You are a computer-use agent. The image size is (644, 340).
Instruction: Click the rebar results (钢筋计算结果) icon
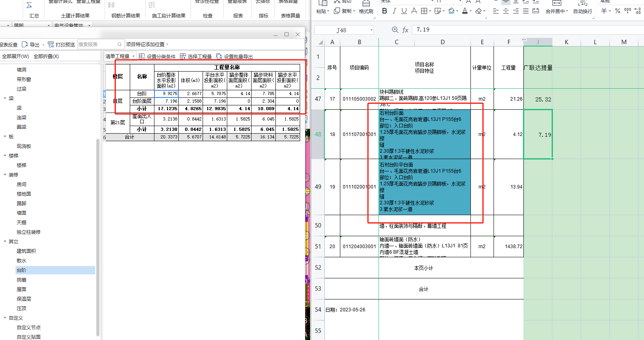111,5
